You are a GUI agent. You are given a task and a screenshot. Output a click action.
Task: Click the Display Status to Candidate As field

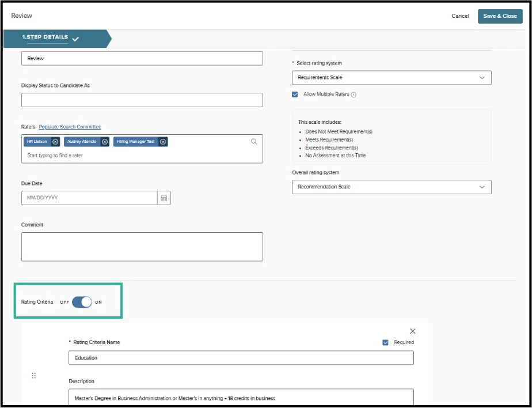click(142, 100)
